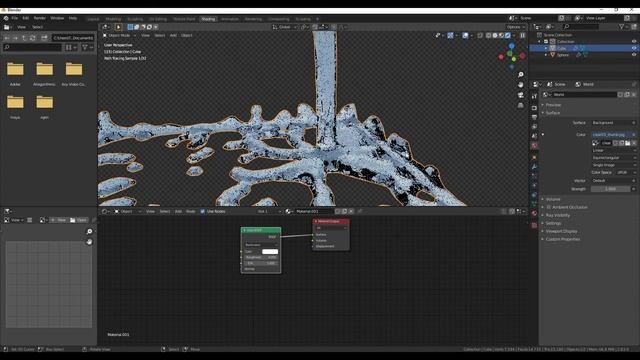
Task: Open the Global transform orientation dropdown
Action: 285,27
